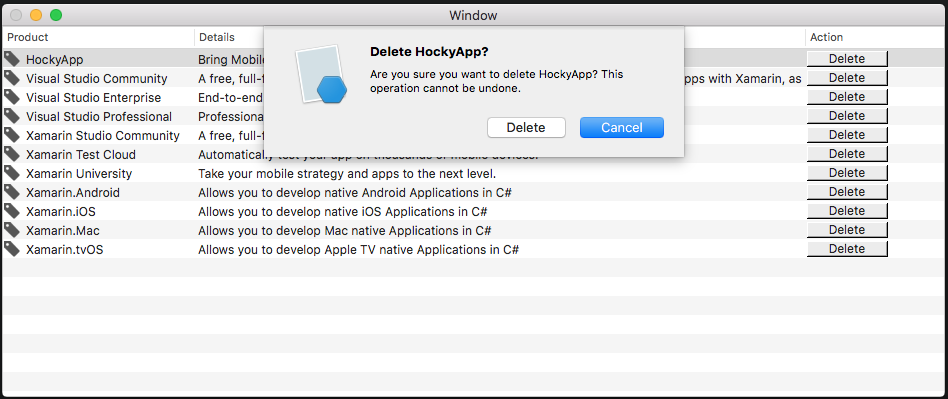The image size is (948, 399).
Task: Confirm deletion with the dialog's Delete button
Action: pos(526,128)
